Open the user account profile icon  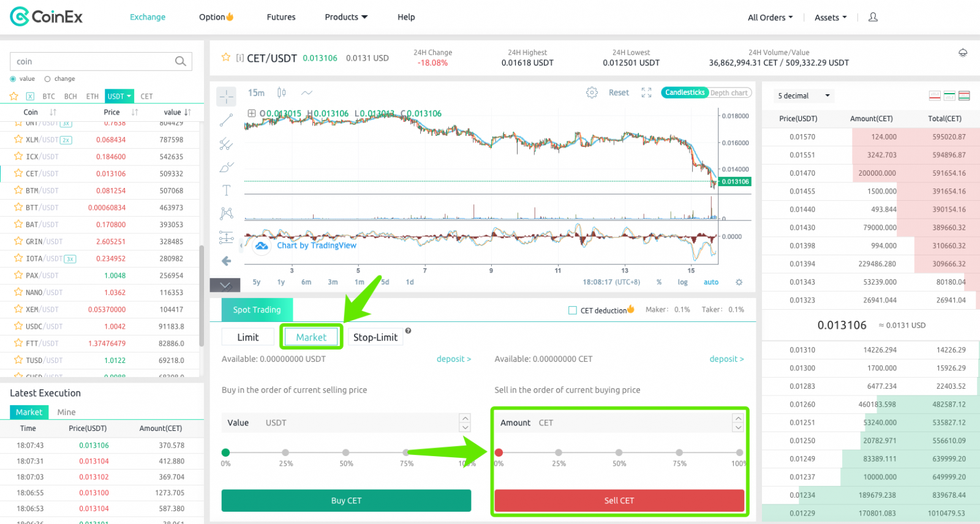click(873, 17)
